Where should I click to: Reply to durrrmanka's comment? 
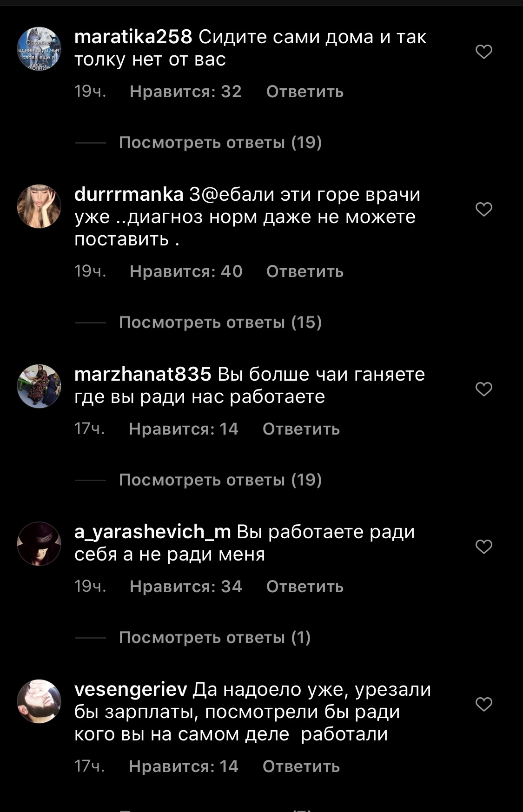click(x=305, y=271)
